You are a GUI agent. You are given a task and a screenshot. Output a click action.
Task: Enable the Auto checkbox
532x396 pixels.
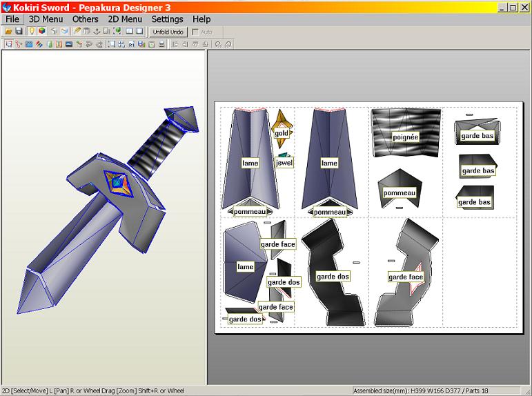(195, 32)
